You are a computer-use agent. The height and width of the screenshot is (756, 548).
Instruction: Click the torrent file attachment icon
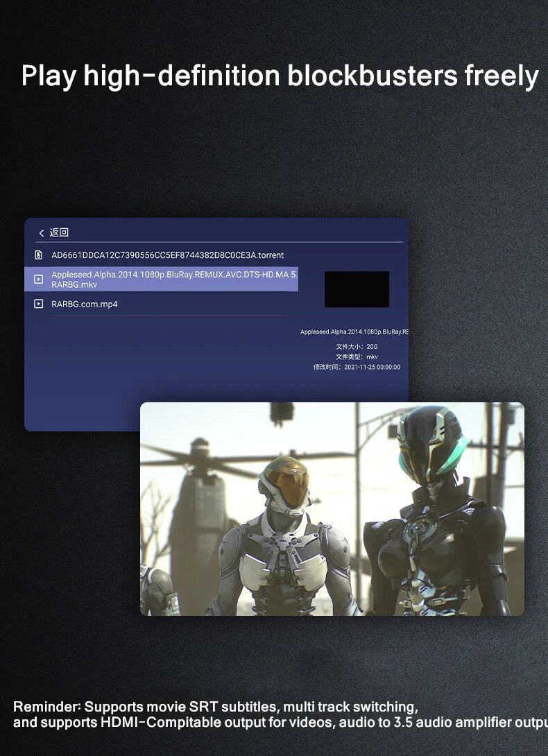[x=39, y=255]
